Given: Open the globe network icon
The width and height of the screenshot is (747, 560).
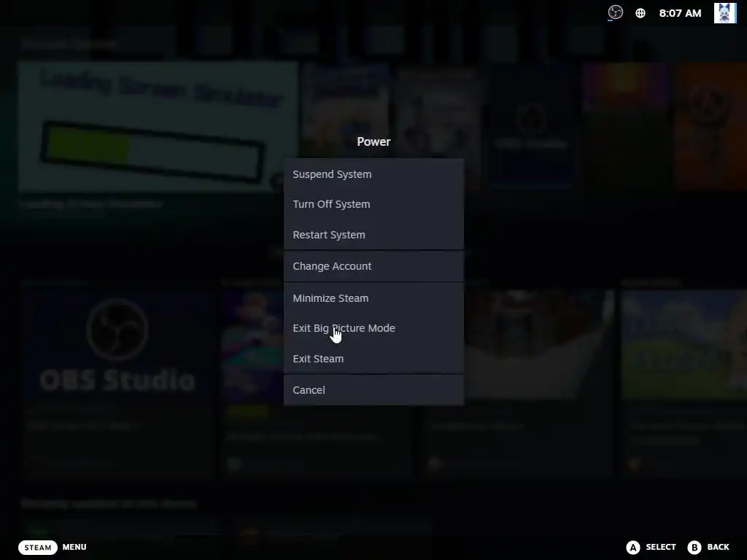Looking at the screenshot, I should 640,13.
